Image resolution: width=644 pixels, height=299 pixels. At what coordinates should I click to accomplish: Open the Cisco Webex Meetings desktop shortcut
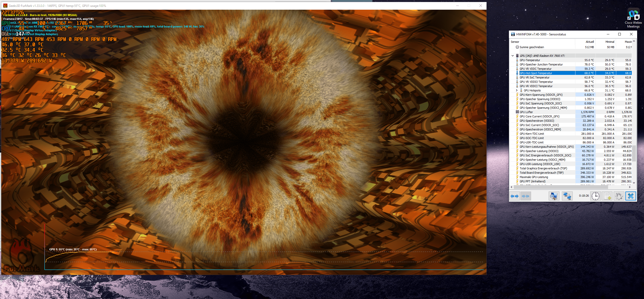633,18
